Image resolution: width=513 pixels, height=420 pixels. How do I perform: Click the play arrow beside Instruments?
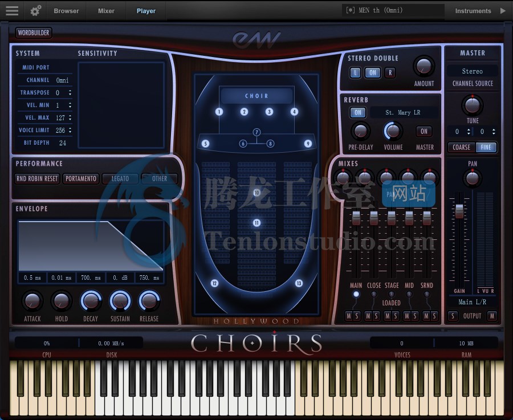click(503, 11)
